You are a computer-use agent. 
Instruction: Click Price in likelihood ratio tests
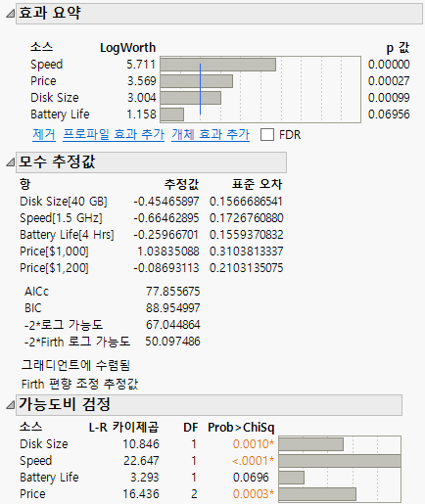point(32,494)
